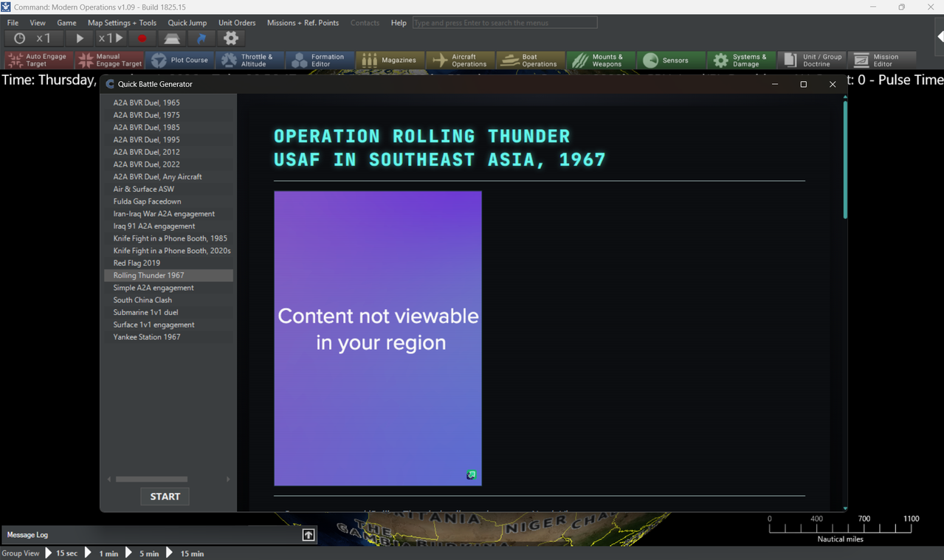Advance time by 1 min
This screenshot has height=560, width=944.
103,553
